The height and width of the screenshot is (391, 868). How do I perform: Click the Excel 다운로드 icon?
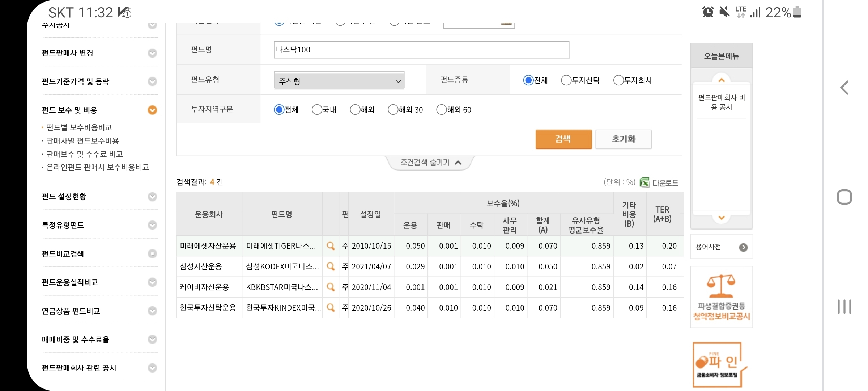(644, 182)
